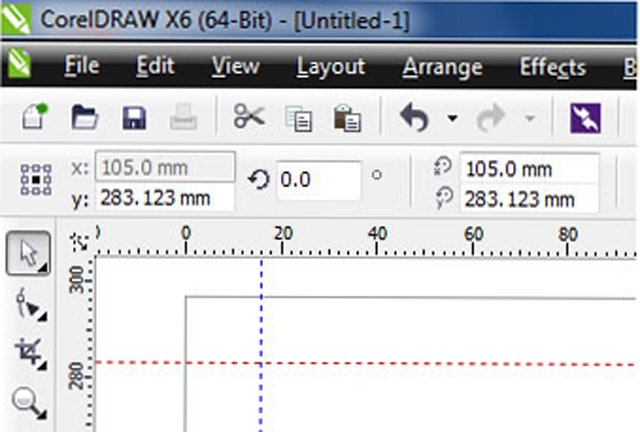Click the x position field 105.0 mm
This screenshot has width=640, height=432.
[165, 167]
